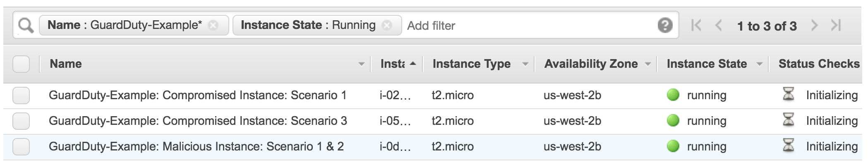Click the search magnifier icon
Image resolution: width=868 pixels, height=167 pixels.
26,26
